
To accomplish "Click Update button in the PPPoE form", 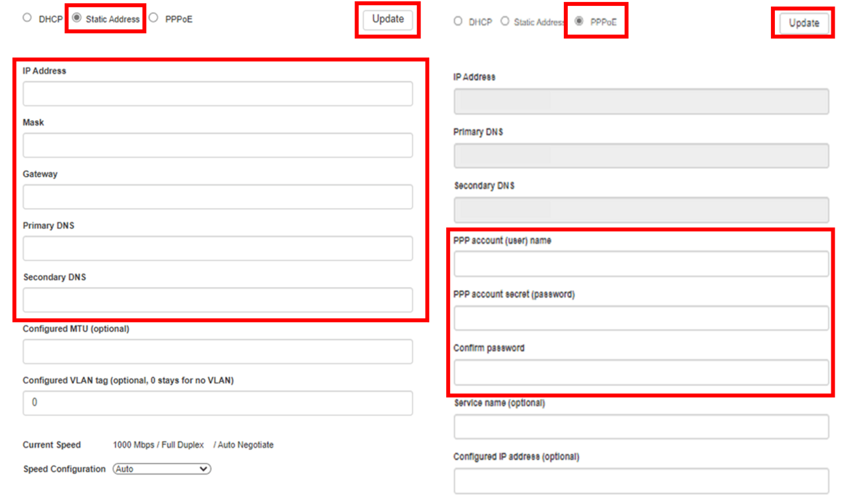I will [804, 23].
